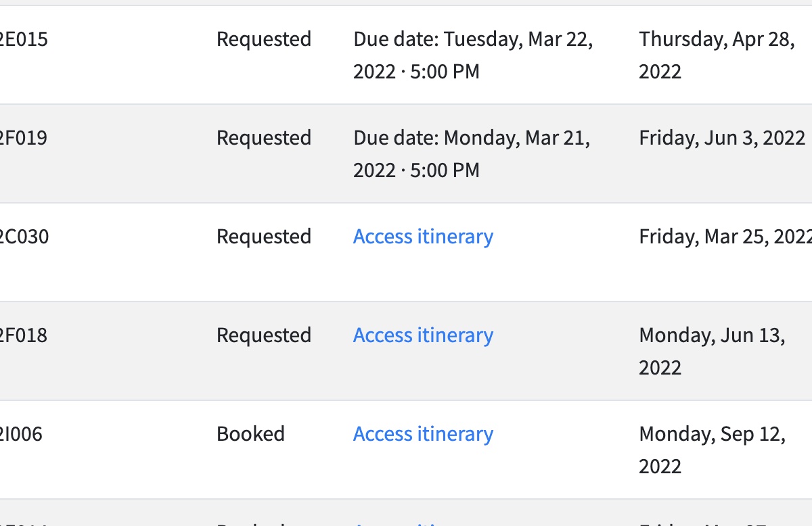Open Access itinerary link in the 2C030 row
The width and height of the screenshot is (812, 526).
423,237
